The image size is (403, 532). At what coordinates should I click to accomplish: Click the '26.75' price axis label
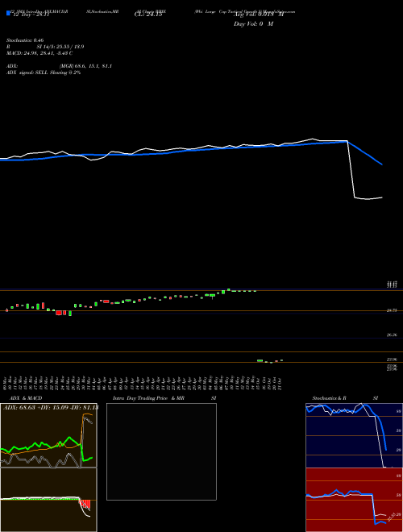pos(392,310)
